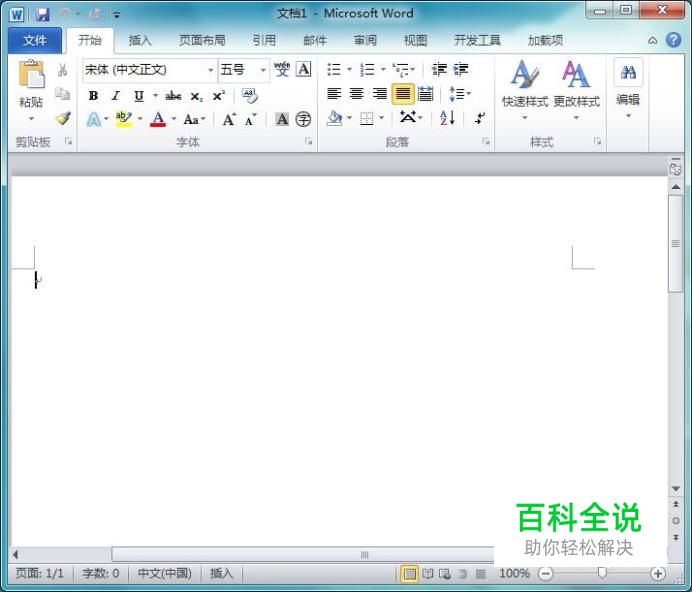Screen dimensions: 692x592
Task: Switch to the 视图 View tab
Action: coord(416,41)
